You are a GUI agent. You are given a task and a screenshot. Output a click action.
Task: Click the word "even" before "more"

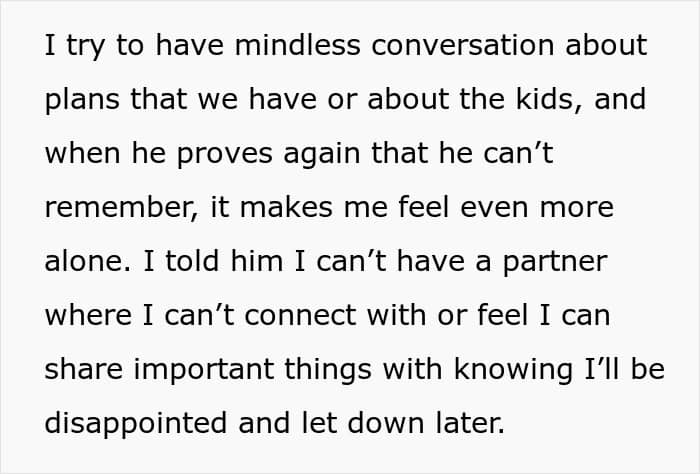[494, 208]
